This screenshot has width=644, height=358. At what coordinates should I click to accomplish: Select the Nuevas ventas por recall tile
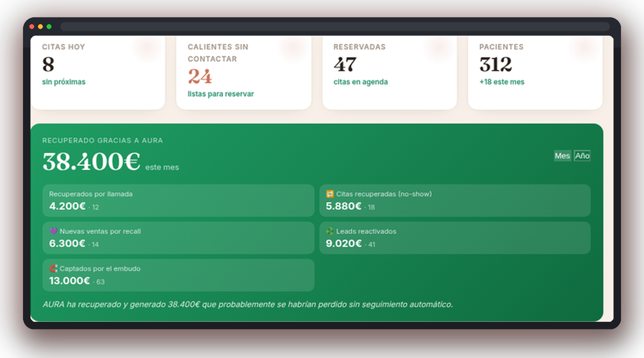(x=178, y=238)
